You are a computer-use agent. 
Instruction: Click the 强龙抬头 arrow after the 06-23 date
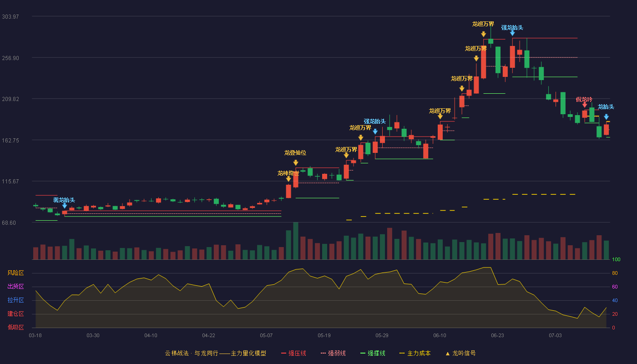[x=512, y=33]
